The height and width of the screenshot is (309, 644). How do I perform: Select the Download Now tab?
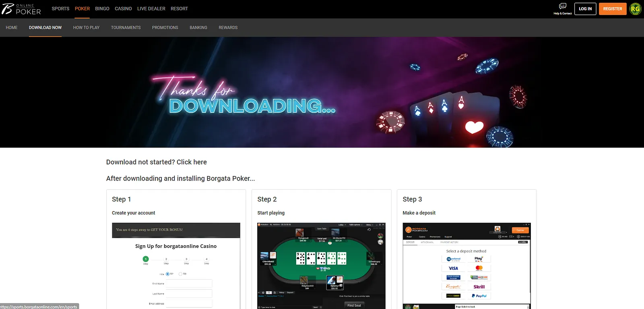coord(45,27)
